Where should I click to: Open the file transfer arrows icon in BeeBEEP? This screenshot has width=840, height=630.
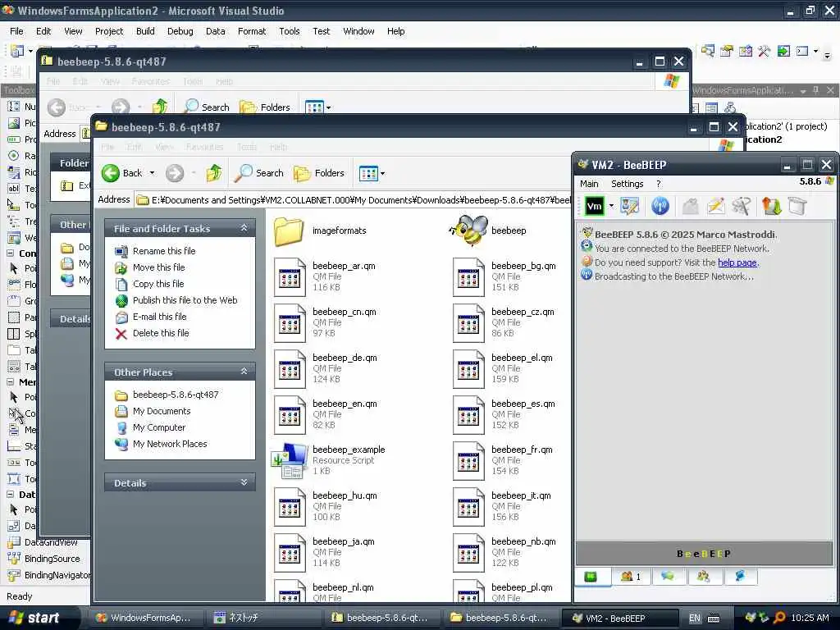tap(771, 206)
